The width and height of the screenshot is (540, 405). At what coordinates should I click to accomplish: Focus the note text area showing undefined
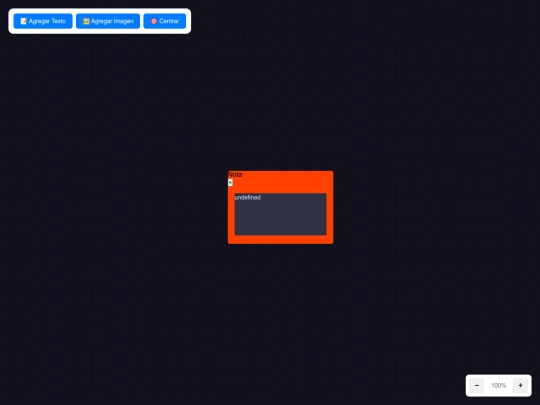280,214
